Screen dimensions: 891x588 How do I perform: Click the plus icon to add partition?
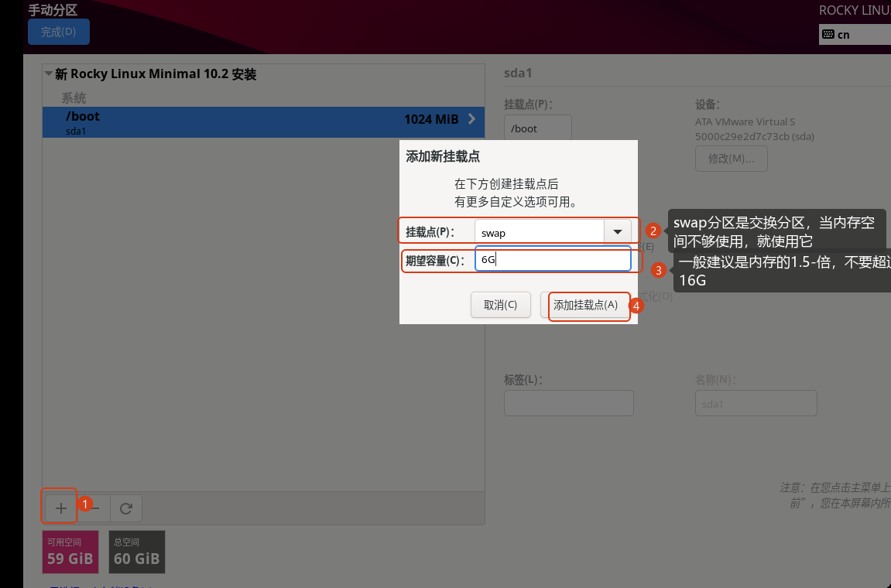[61, 508]
